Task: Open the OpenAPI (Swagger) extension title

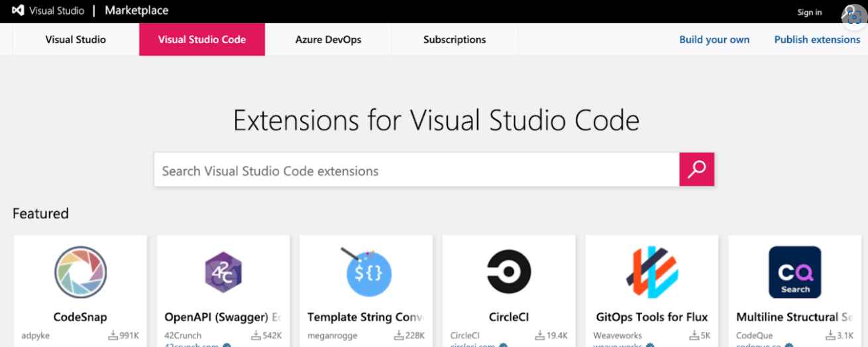Action: pyautogui.click(x=223, y=317)
